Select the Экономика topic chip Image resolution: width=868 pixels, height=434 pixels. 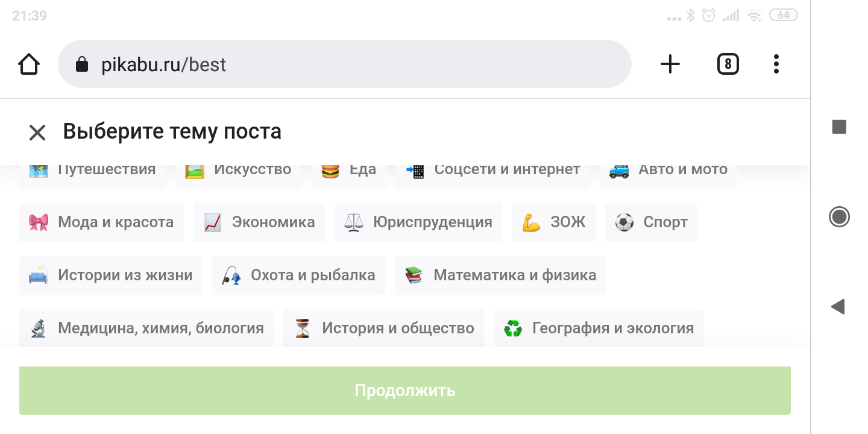tap(259, 222)
